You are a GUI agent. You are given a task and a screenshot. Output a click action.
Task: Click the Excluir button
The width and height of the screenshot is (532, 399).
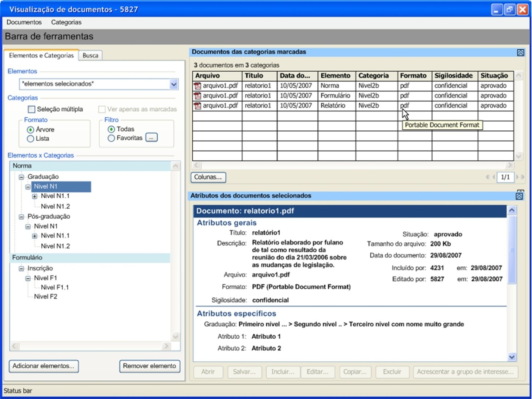click(x=392, y=372)
